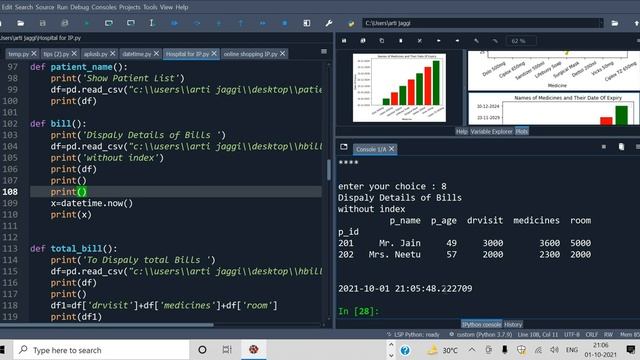
Task: Go to Previous plot arrow icon
Action: [x=438, y=41]
